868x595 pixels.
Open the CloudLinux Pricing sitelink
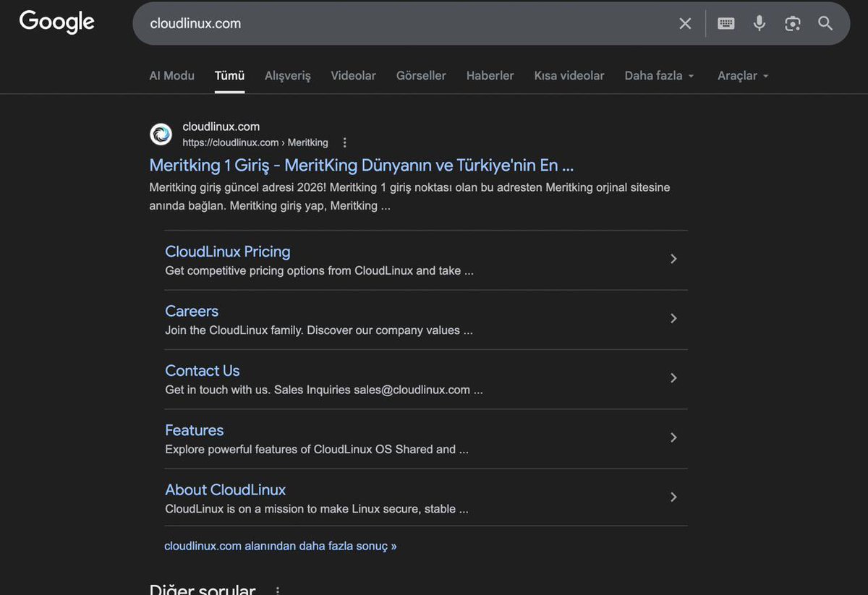[x=228, y=252]
